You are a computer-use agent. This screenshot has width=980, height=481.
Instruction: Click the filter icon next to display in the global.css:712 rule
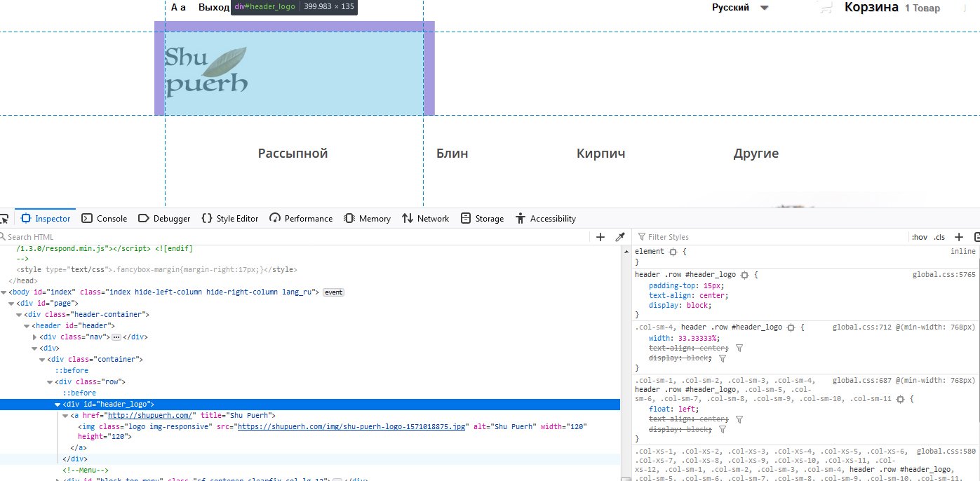tap(723, 358)
